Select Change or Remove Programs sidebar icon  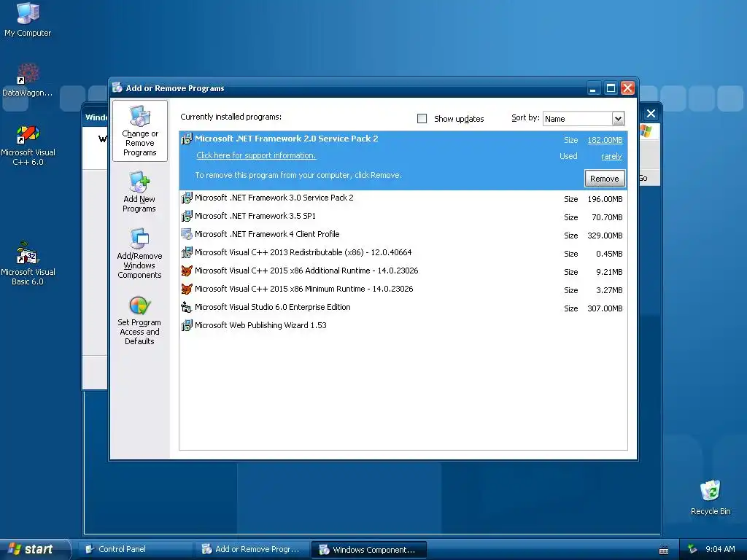(139, 131)
